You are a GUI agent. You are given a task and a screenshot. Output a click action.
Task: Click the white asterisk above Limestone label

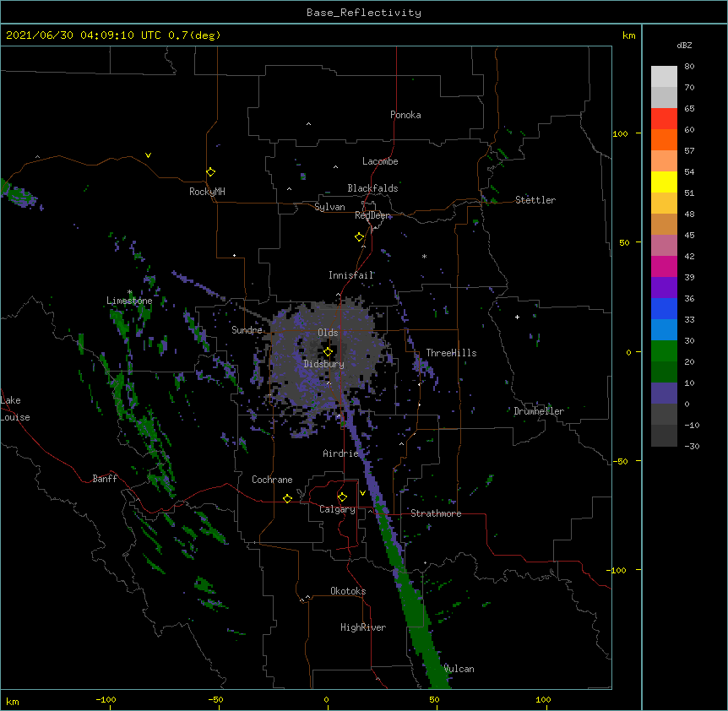(130, 292)
